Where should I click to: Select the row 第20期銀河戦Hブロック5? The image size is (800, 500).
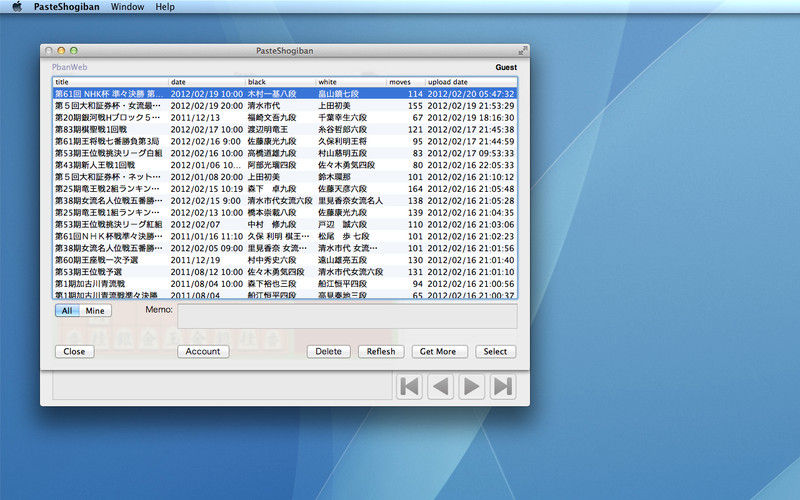(285, 117)
